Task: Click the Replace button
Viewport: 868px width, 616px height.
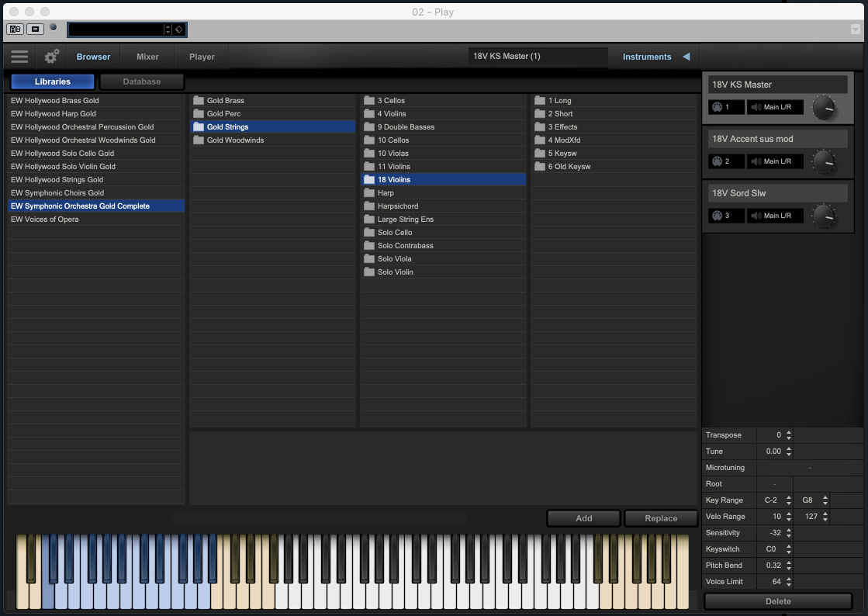Action: tap(661, 518)
